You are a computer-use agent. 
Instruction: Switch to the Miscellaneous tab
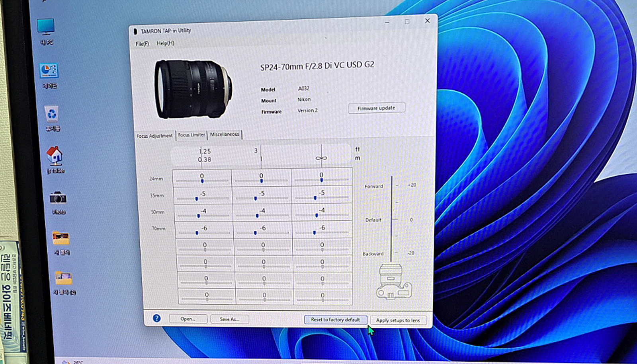(225, 134)
